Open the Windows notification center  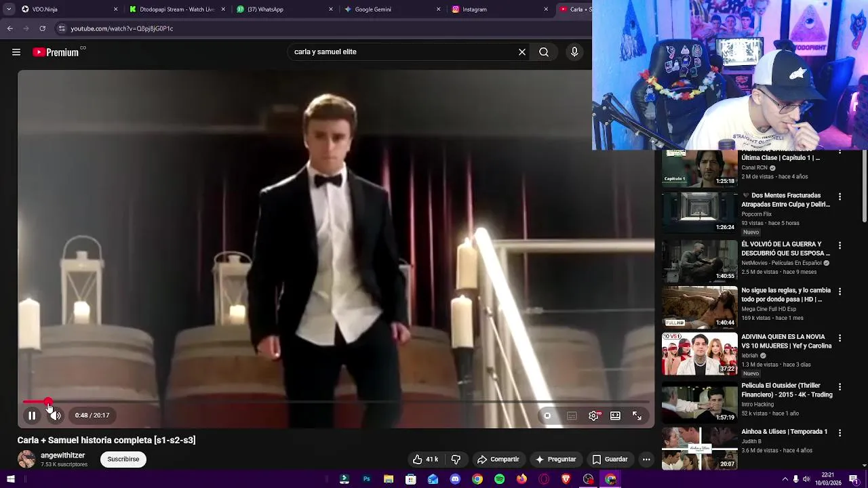tap(853, 479)
